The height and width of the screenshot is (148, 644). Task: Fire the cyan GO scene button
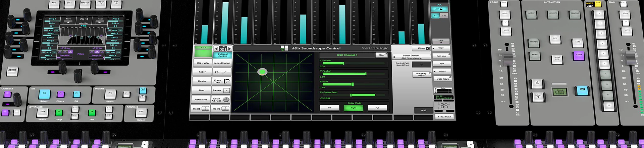[x=582, y=90]
